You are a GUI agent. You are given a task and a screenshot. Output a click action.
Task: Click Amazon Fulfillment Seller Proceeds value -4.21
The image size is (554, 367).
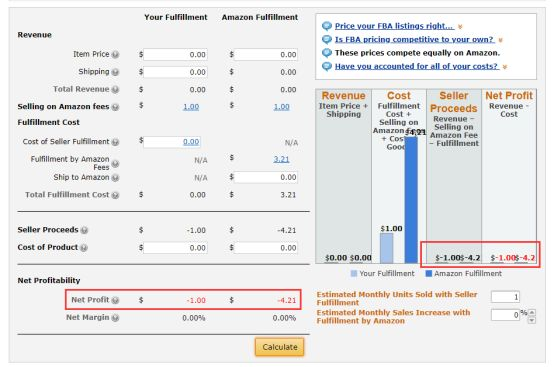pyautogui.click(x=287, y=231)
